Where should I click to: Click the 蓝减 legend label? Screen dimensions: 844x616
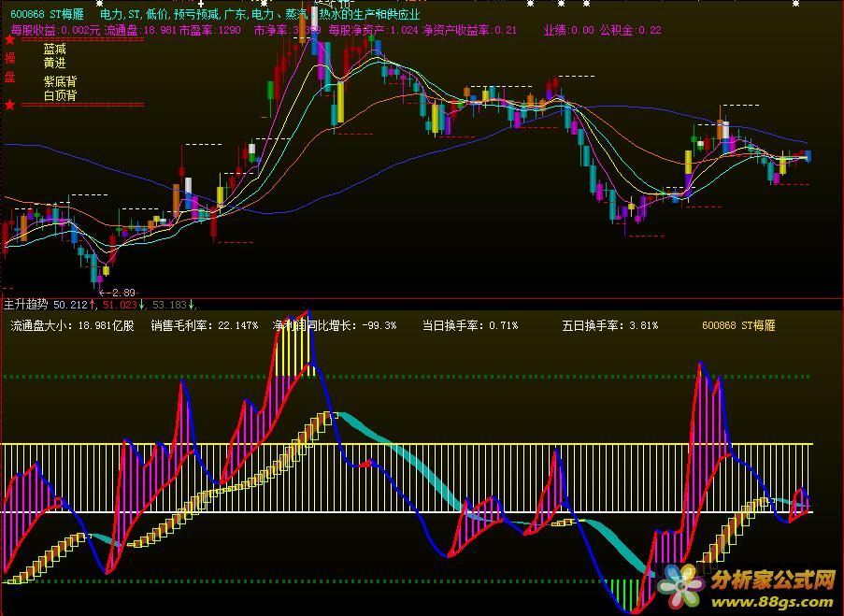(55, 50)
